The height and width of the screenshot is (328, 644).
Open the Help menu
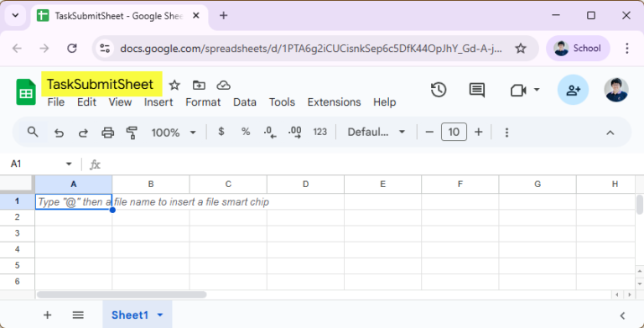pyautogui.click(x=384, y=102)
